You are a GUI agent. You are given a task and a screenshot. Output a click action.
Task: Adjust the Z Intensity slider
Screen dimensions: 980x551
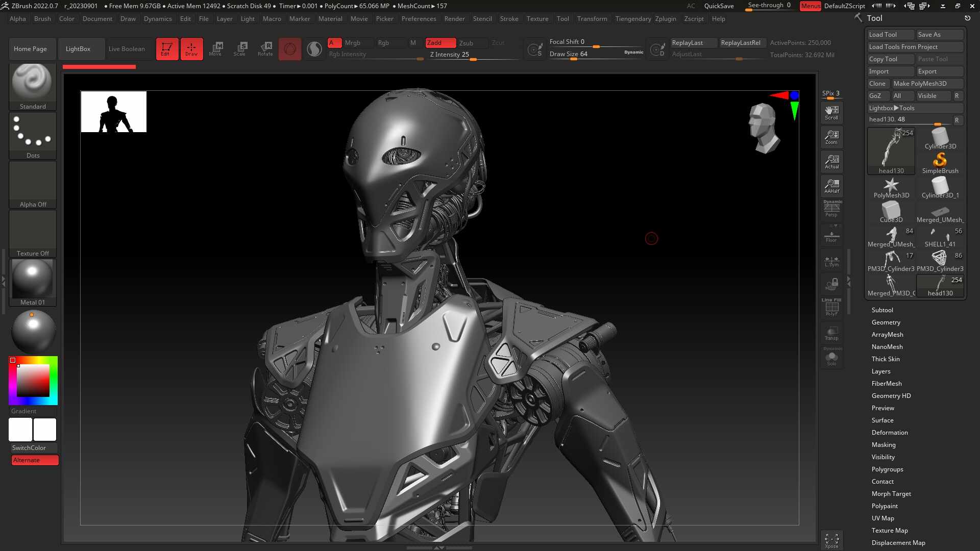[474, 55]
